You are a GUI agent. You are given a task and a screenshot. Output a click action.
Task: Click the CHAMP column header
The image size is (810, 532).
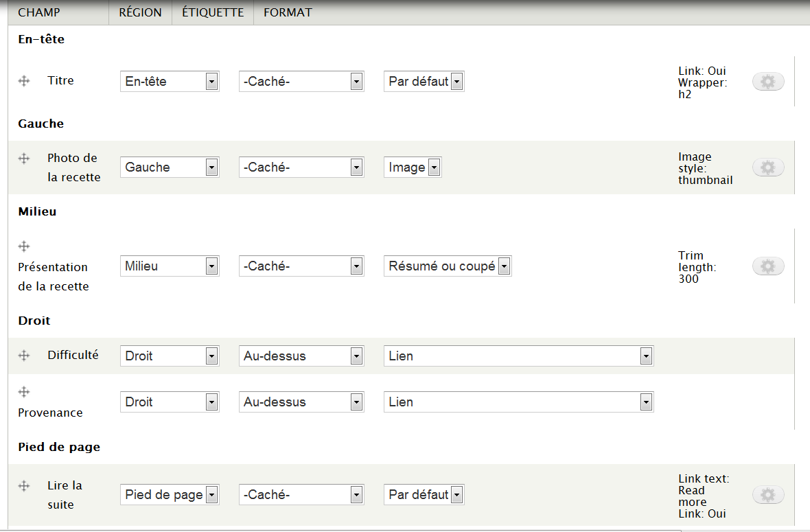coord(39,12)
